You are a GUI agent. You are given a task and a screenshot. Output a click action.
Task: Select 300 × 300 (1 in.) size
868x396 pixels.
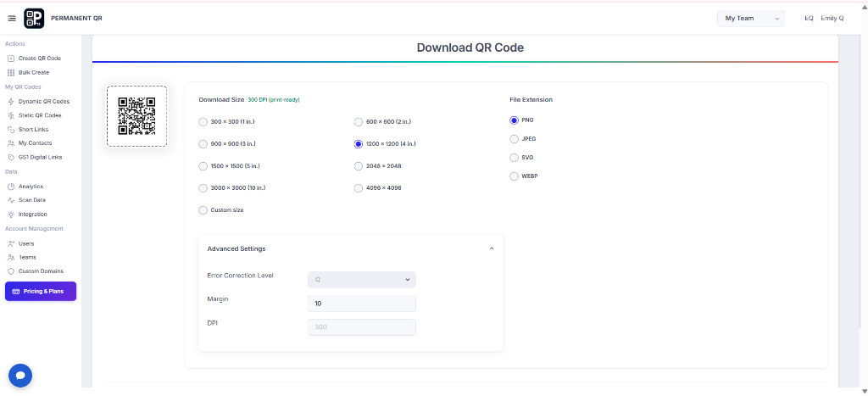203,122
